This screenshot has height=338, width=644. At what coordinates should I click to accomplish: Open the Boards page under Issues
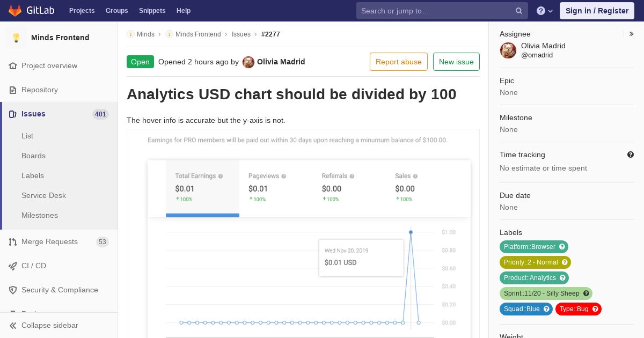(x=33, y=156)
